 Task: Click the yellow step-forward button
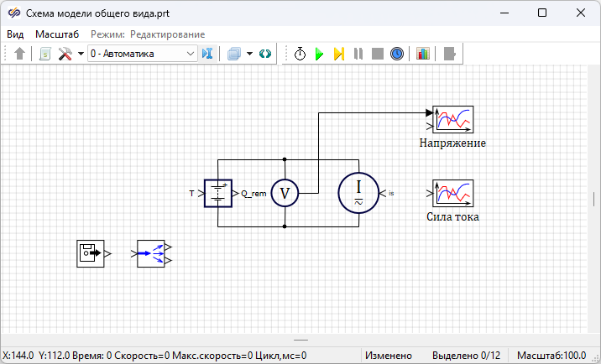338,54
